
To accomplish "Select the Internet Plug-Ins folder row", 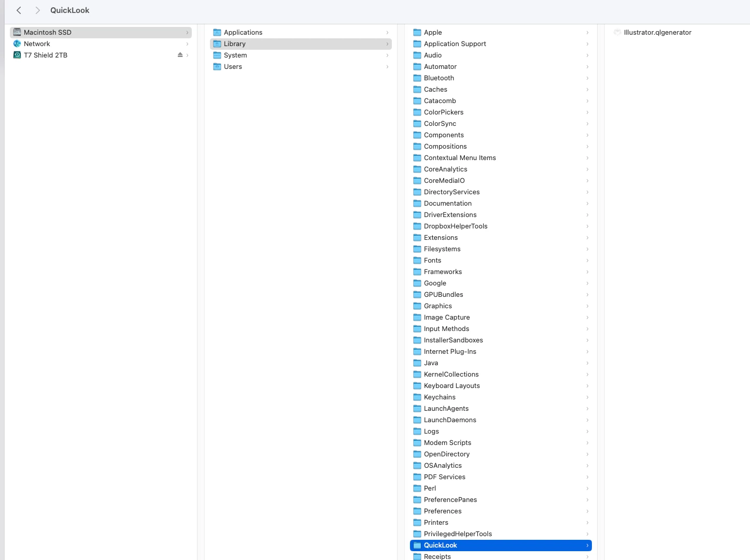I will (x=501, y=351).
